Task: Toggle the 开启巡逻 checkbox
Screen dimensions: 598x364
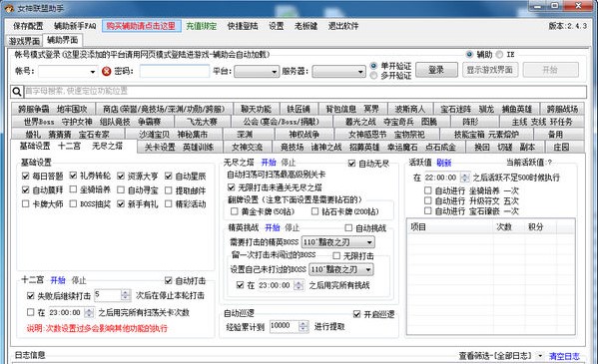Action: click(x=357, y=314)
